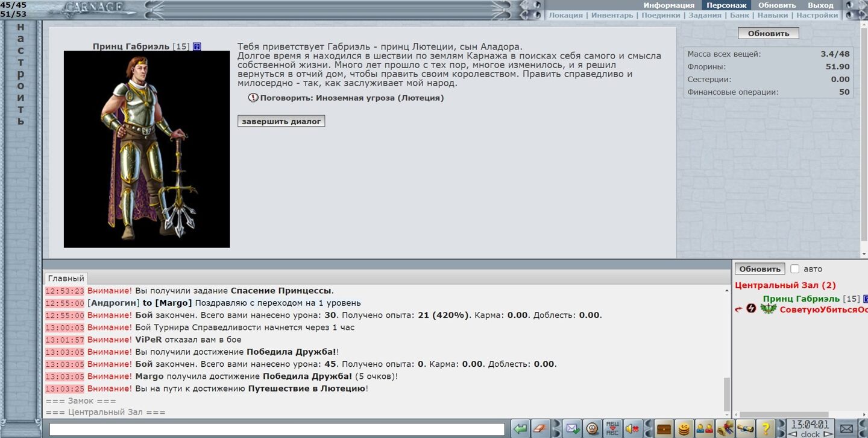Select the Персонаж top menu

[x=726, y=5]
